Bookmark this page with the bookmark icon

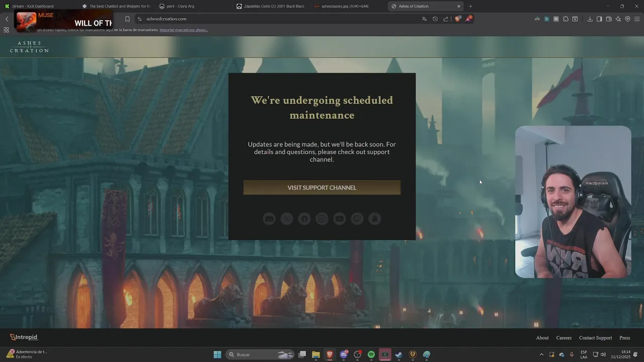(127, 19)
